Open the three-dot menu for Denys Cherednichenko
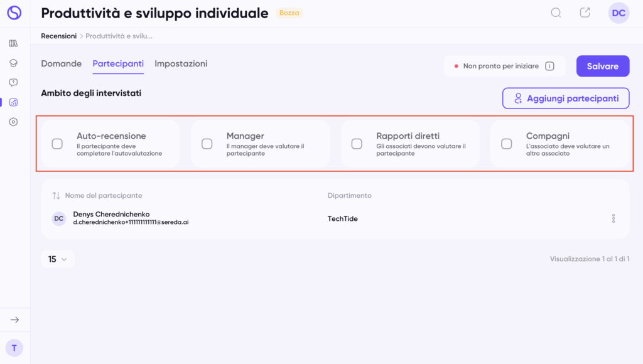The height and width of the screenshot is (364, 643). click(x=613, y=218)
